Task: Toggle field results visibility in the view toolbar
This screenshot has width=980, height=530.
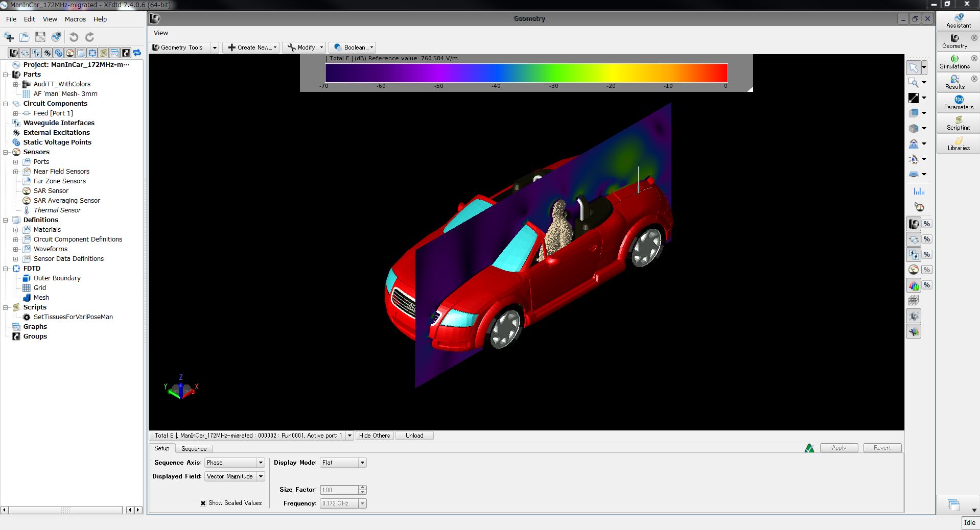Action: [x=914, y=285]
